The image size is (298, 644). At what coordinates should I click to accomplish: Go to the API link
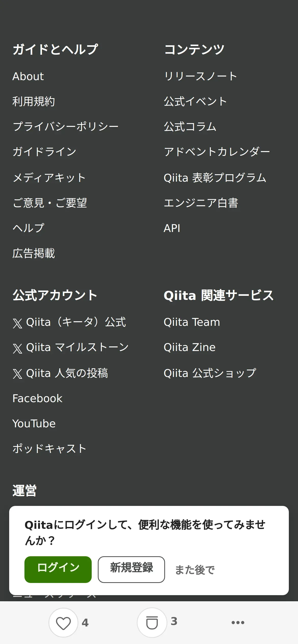click(x=172, y=228)
